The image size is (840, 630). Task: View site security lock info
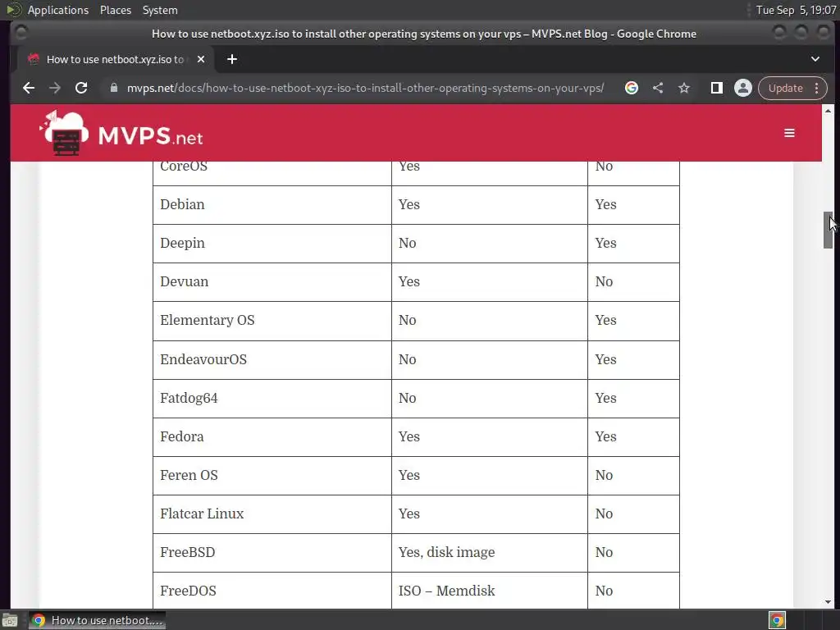113,88
